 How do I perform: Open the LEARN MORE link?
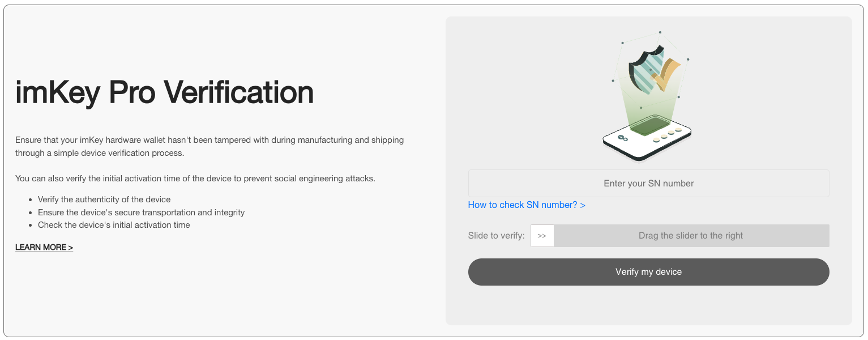point(44,248)
